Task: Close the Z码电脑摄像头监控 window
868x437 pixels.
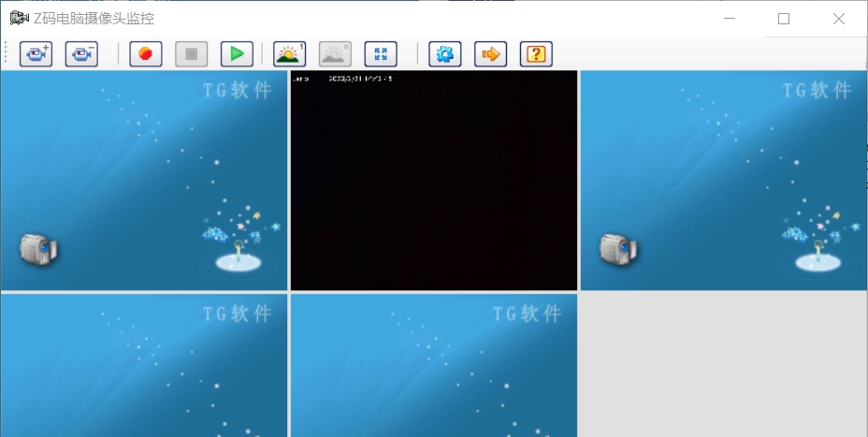Action: (x=839, y=19)
